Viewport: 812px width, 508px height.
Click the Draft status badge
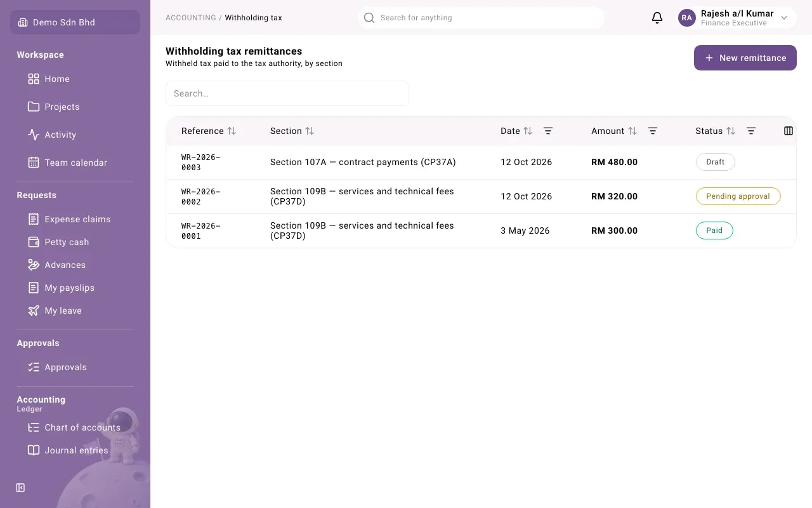(715, 162)
